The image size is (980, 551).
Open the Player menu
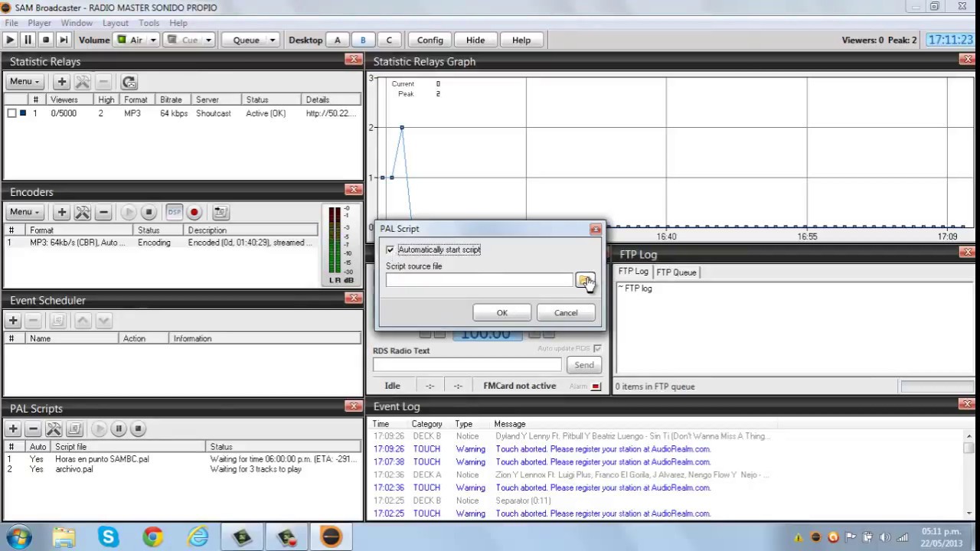[40, 23]
